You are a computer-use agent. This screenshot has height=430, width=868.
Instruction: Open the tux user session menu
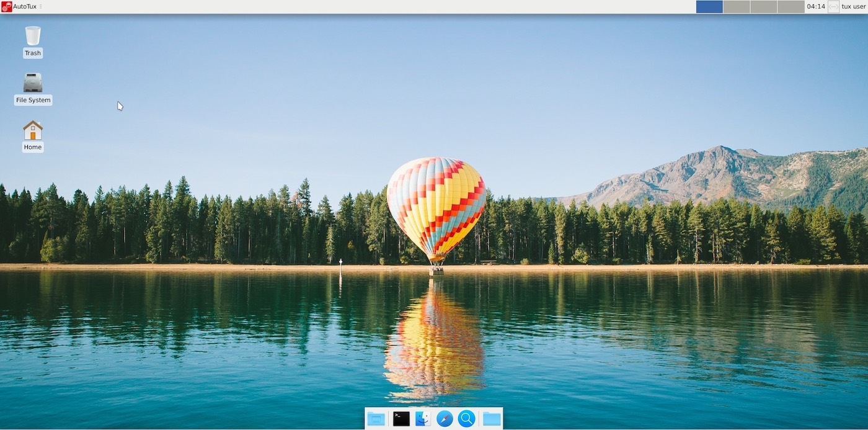[853, 7]
